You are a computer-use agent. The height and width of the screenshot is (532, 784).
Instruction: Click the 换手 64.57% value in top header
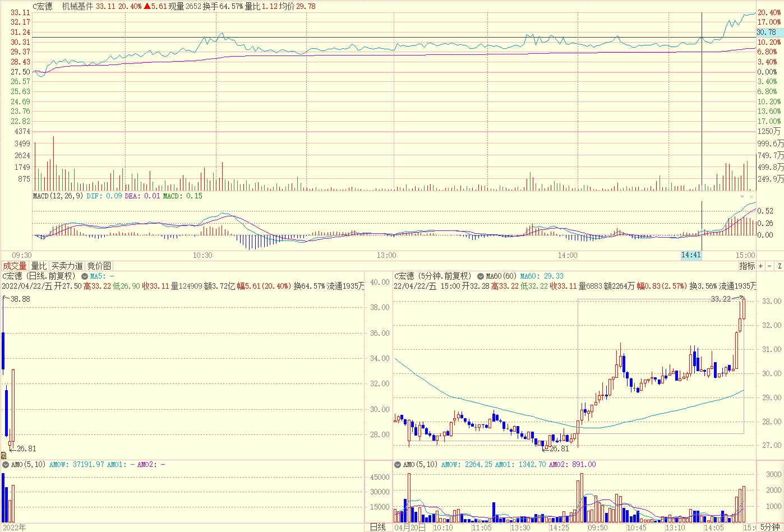pyautogui.click(x=223, y=6)
